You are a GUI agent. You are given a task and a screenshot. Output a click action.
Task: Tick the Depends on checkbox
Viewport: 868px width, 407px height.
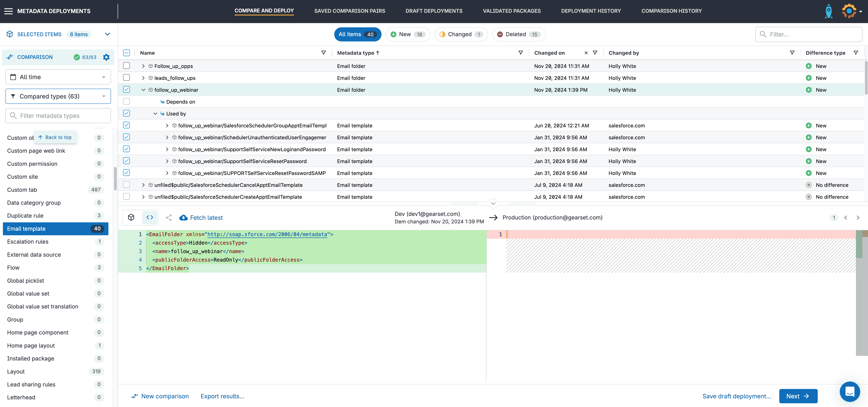point(126,101)
